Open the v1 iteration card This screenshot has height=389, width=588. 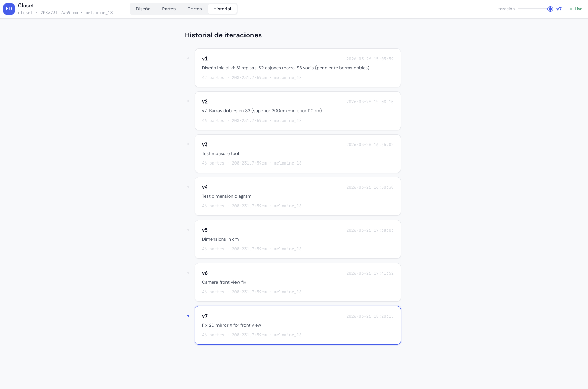298,68
